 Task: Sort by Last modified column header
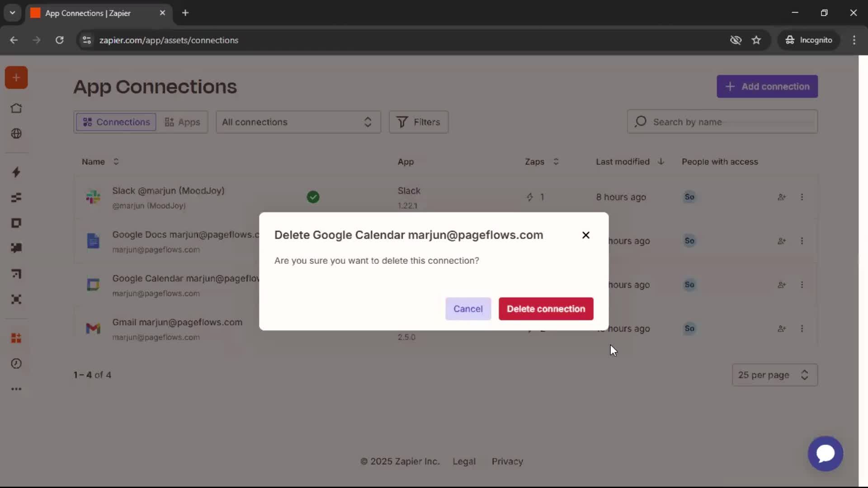point(630,162)
